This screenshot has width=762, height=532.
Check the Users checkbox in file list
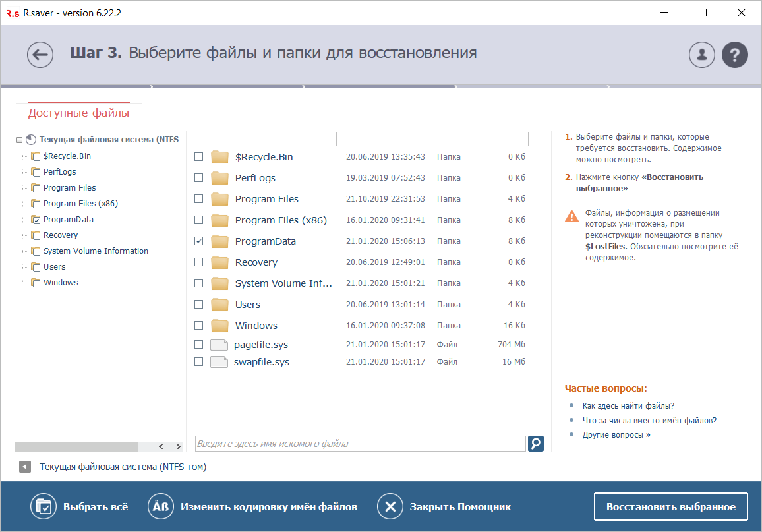point(199,304)
